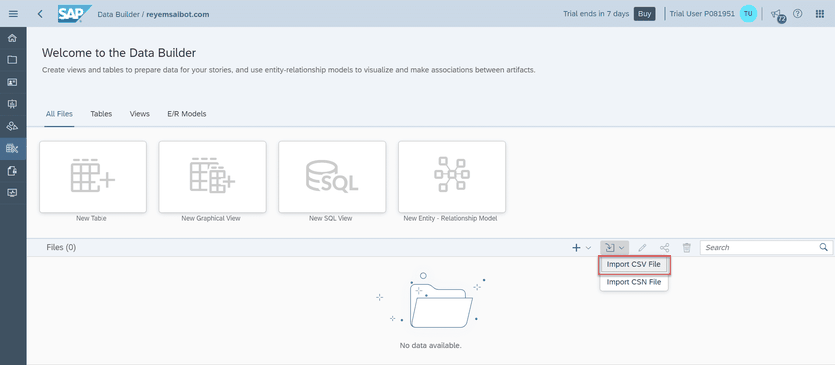The image size is (835, 365).
Task: Open the New Table tile
Action: tap(93, 177)
